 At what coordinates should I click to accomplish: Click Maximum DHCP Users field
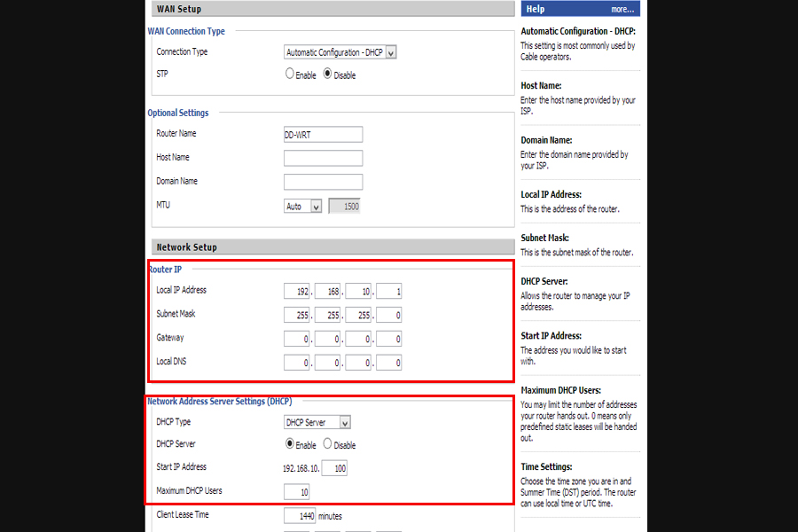pyautogui.click(x=297, y=492)
